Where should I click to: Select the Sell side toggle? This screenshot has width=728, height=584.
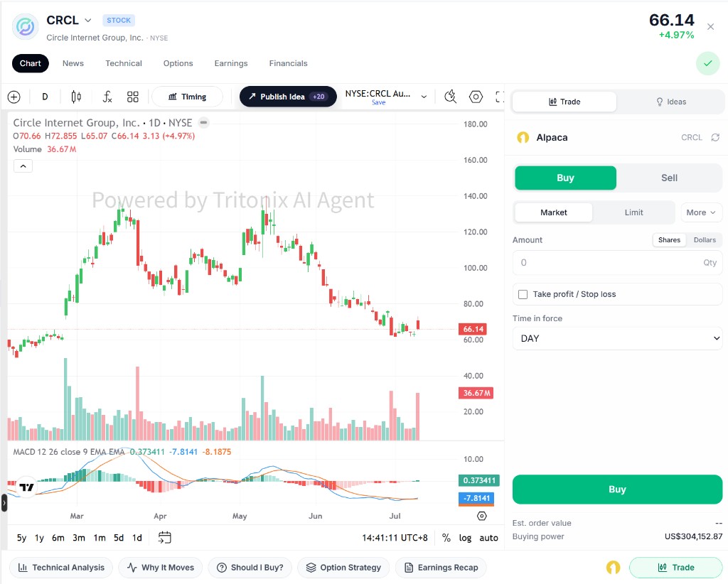tap(669, 178)
